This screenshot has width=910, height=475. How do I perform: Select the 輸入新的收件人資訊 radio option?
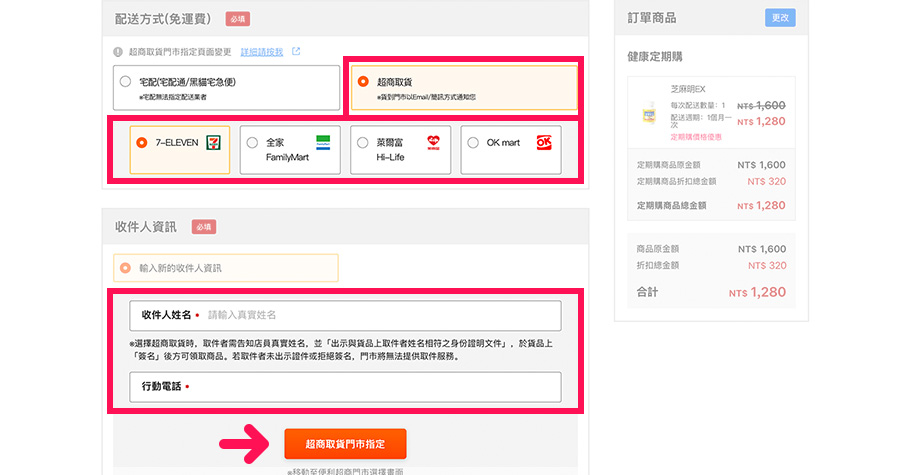125,268
